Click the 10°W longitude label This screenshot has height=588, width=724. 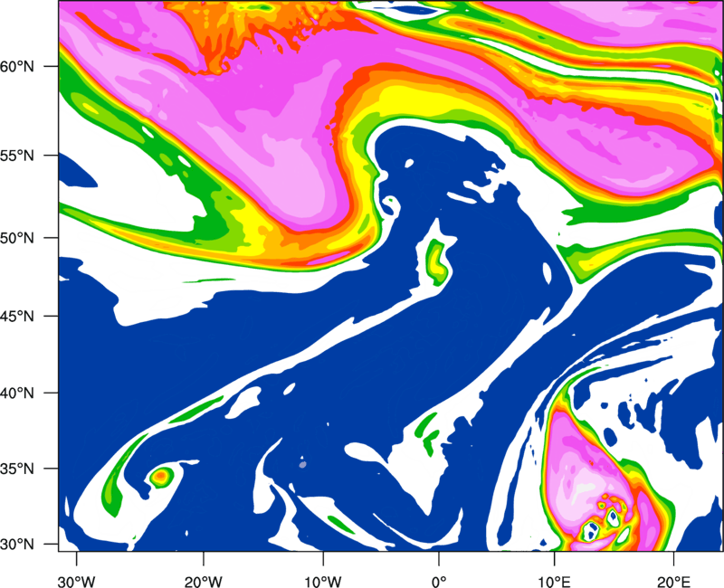pyautogui.click(x=323, y=582)
